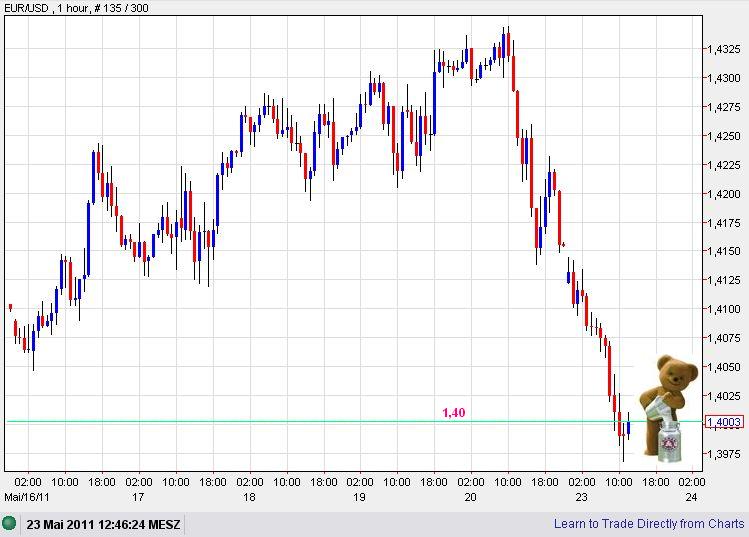Click the 1,4175 price axis label

coord(724,223)
